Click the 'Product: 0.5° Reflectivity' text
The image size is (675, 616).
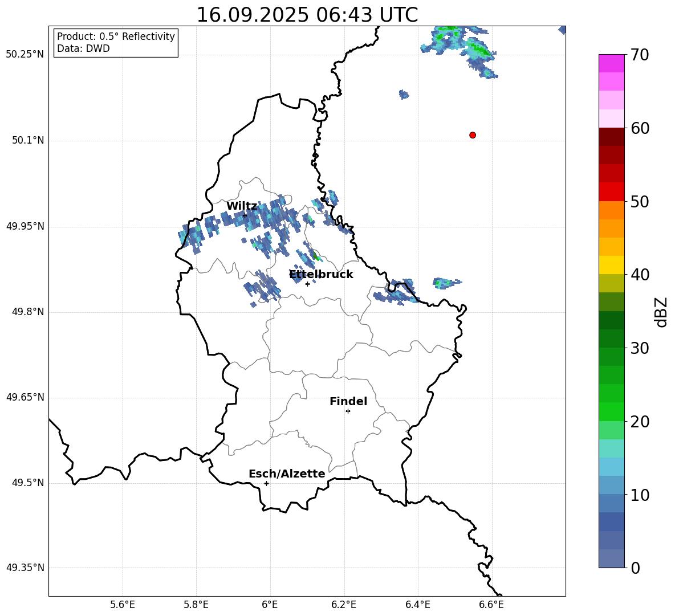tap(116, 36)
